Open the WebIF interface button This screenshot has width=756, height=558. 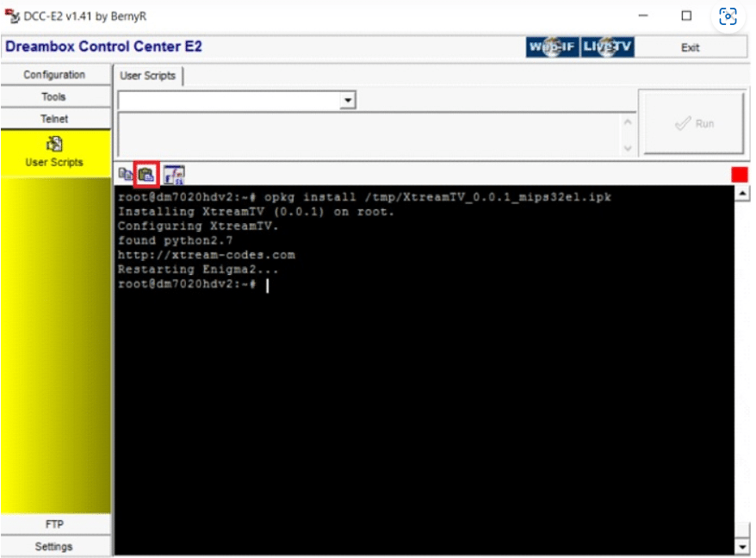551,47
